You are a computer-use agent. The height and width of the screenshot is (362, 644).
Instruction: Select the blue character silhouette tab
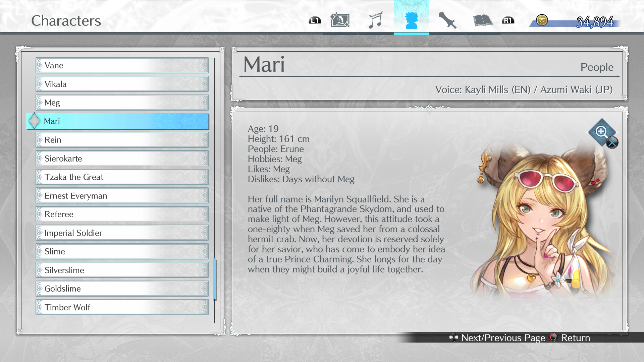(x=412, y=20)
